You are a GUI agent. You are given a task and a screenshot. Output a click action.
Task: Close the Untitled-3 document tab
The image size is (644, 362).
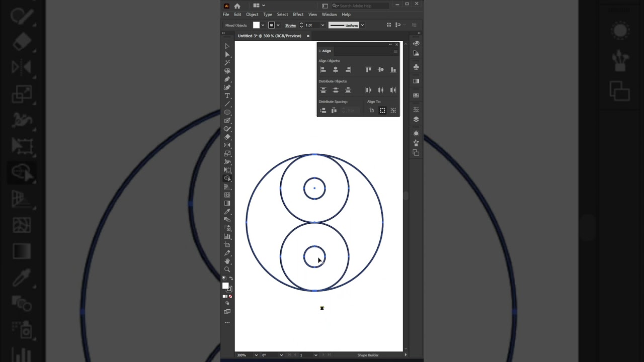pos(308,36)
